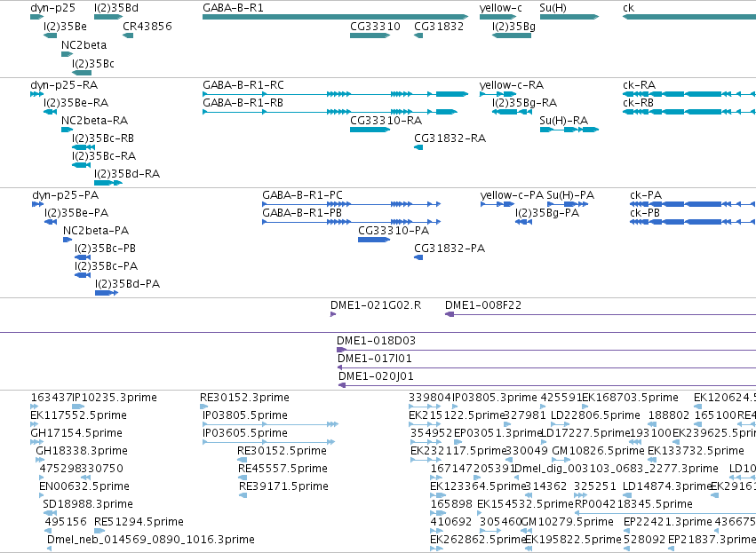The width and height of the screenshot is (756, 553).
Task: Open EST 'RE39171.5prime'
Action: (x=283, y=486)
